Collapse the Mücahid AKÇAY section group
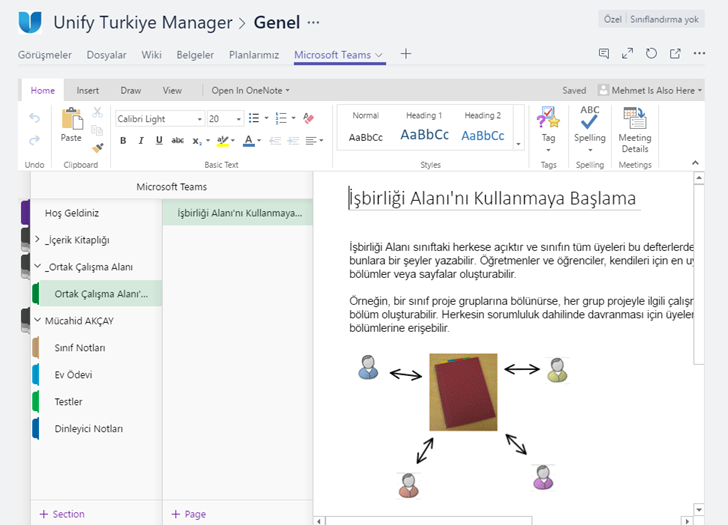The height and width of the screenshot is (525, 728). pyautogui.click(x=37, y=320)
